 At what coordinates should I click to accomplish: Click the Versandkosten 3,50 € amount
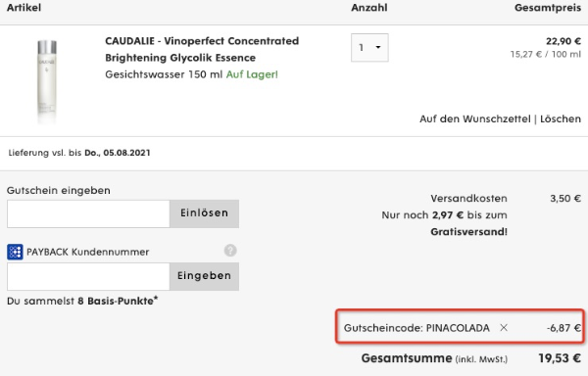click(x=565, y=199)
